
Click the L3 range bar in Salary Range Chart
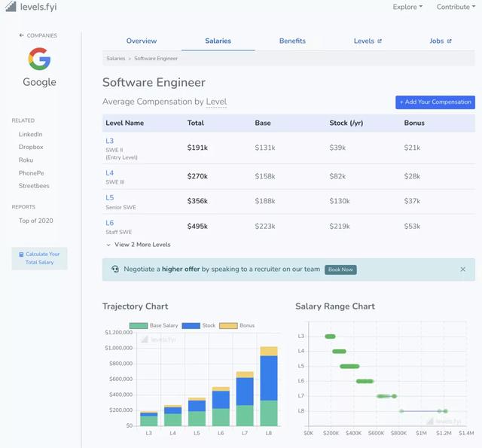330,337
